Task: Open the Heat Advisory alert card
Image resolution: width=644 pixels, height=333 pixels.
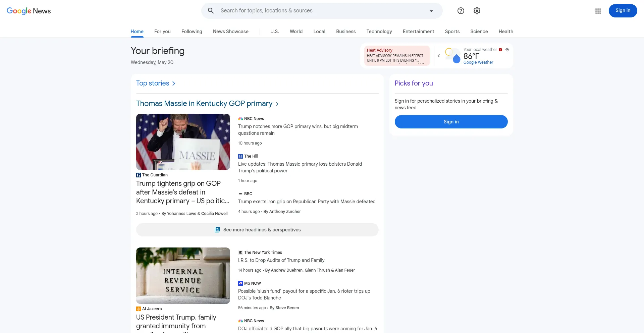Action: (397, 56)
